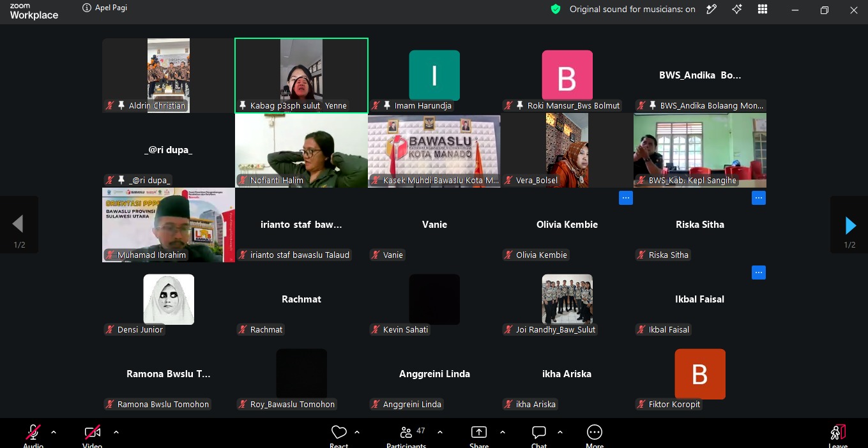
Task: Click the Leave meeting icon
Action: click(838, 433)
